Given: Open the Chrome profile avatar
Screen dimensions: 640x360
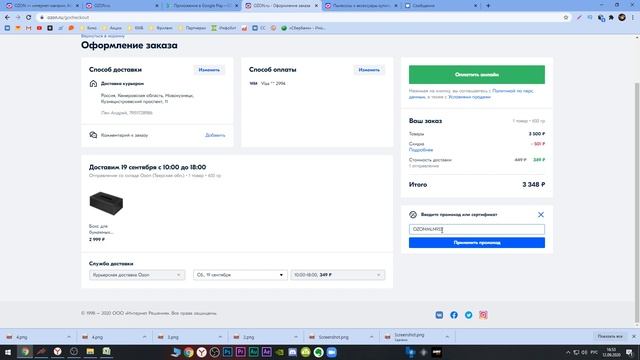Looking at the screenshot, I should (x=622, y=17).
